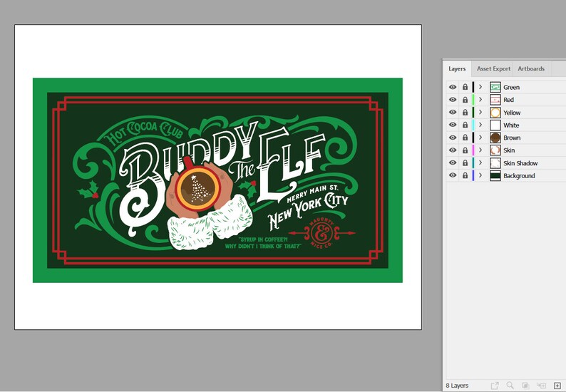Select the layer named Brown

click(512, 138)
